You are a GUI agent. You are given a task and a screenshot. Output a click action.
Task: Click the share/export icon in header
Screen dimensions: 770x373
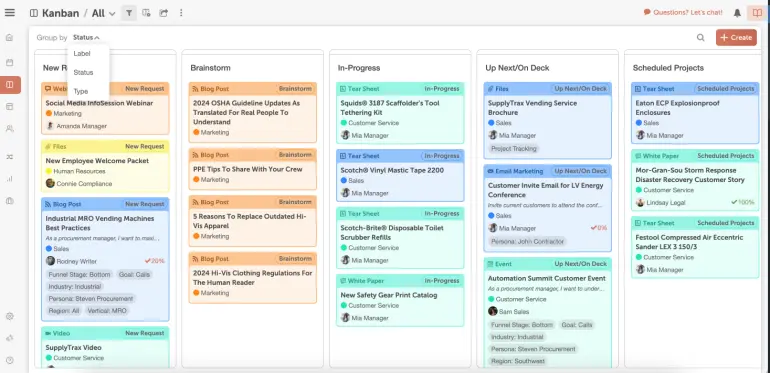pos(164,13)
